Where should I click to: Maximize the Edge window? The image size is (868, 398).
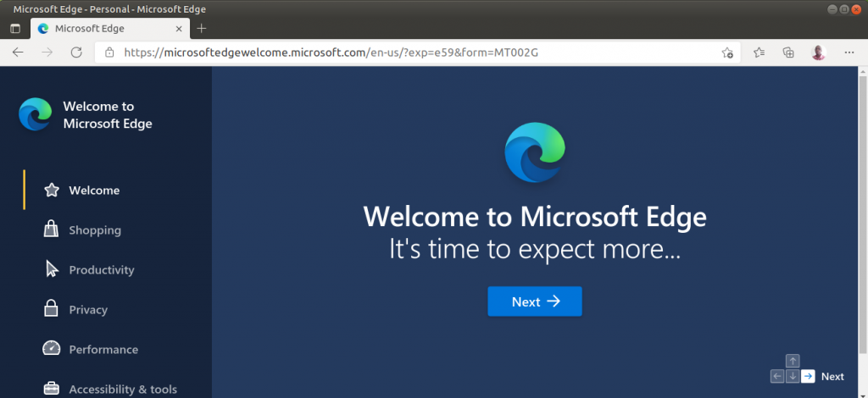(x=843, y=9)
